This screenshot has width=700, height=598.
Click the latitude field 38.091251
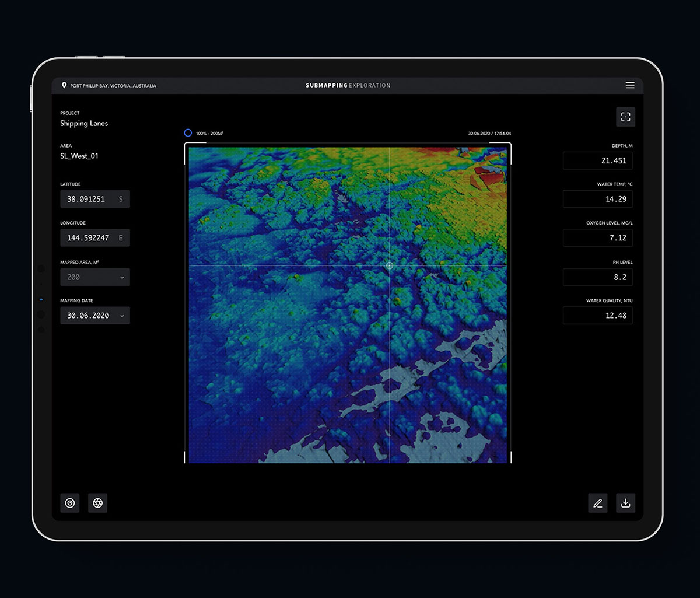click(95, 199)
